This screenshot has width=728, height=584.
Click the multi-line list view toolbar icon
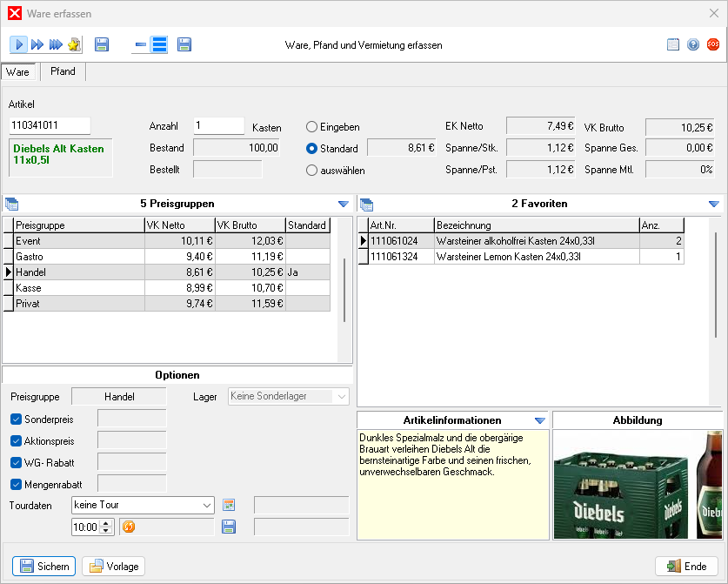pos(159,44)
